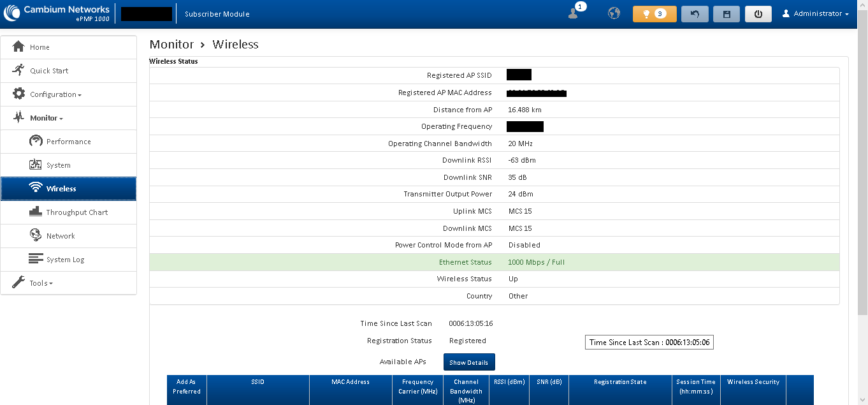Open the System Log page
This screenshot has height=405, width=868.
tap(65, 260)
